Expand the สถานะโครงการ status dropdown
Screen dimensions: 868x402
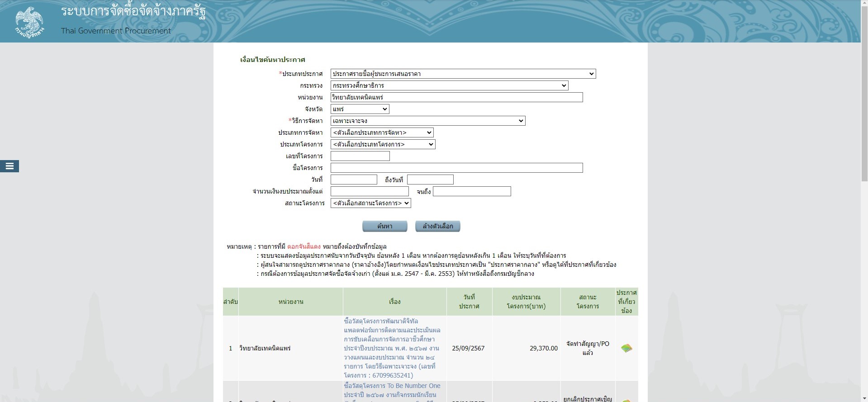370,203
